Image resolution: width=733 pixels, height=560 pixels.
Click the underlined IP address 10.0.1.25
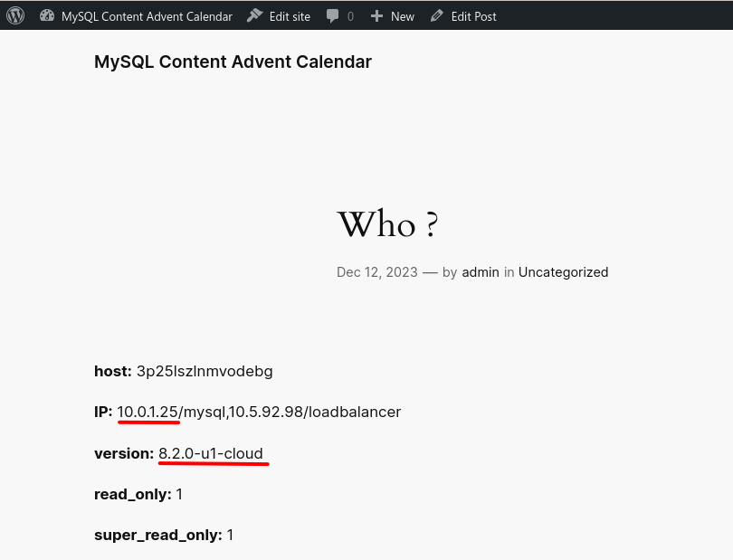pyautogui.click(x=148, y=412)
